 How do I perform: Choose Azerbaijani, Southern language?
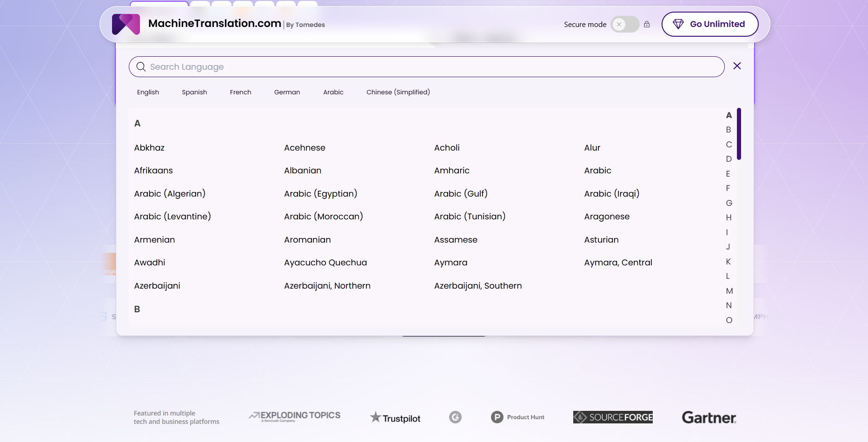[478, 286]
